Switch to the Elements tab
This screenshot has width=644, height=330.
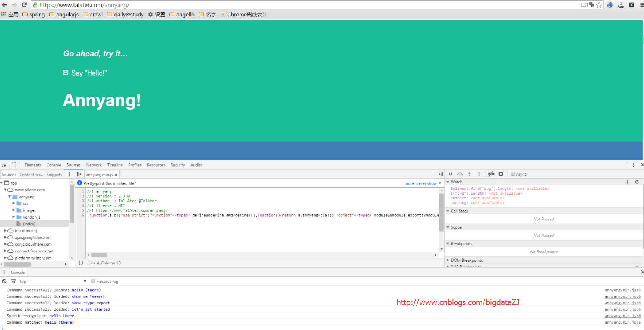click(x=33, y=165)
